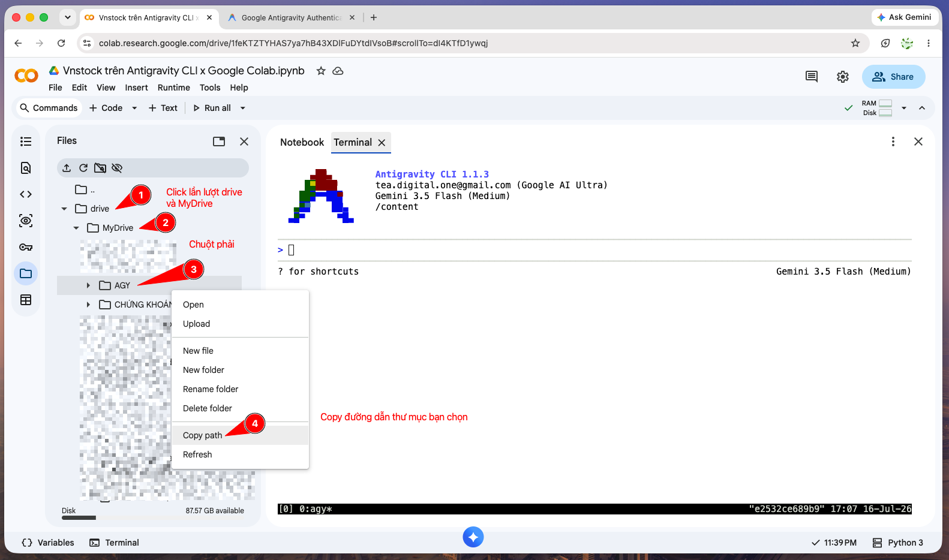Open the Run all dropdown arrow
This screenshot has height=560, width=949.
(x=243, y=108)
